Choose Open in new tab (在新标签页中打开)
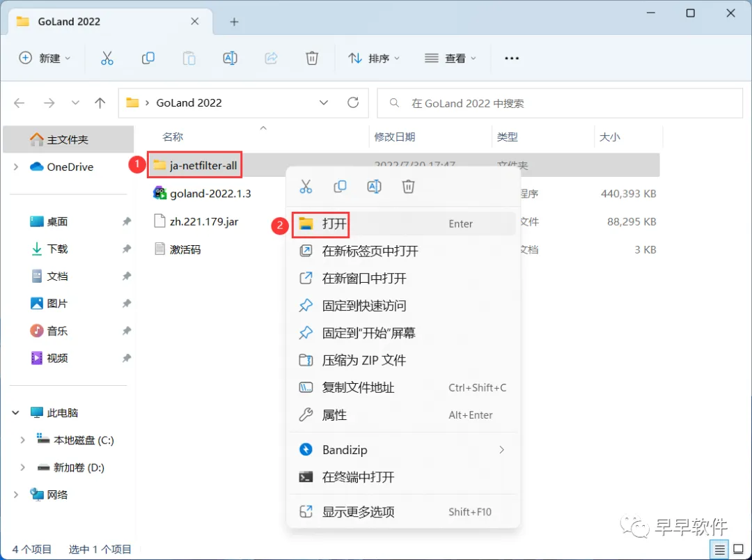 (x=403, y=251)
